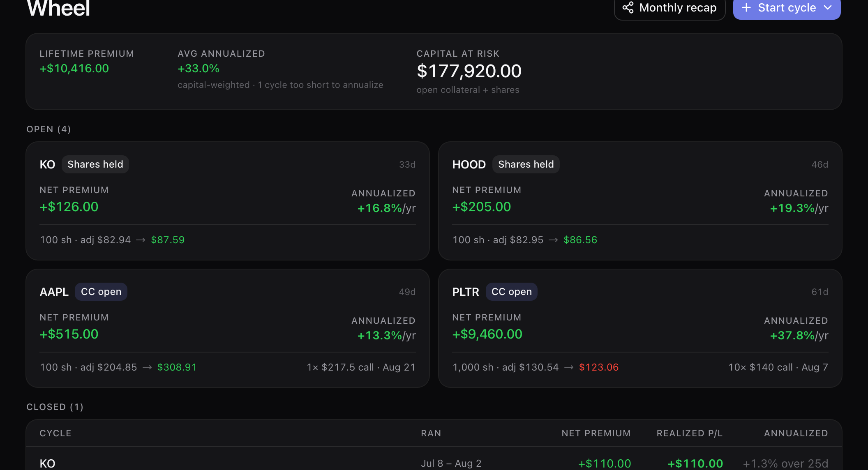
Task: Click the CC open badge on PLTR
Action: pos(512,292)
